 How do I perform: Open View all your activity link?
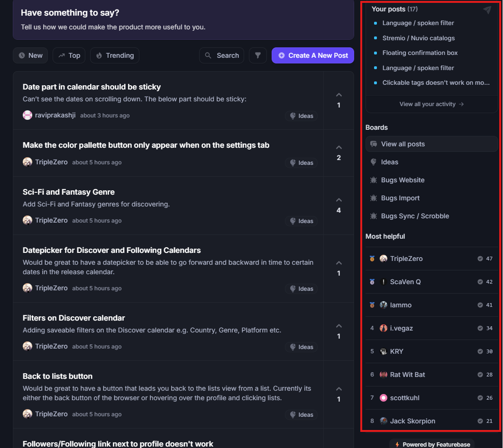[x=431, y=104]
